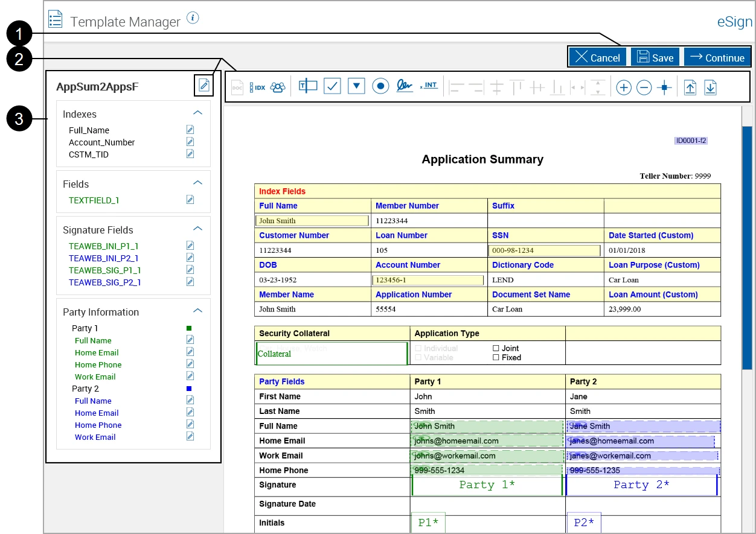Select the signature field tool
Image resolution: width=756 pixels, height=534 pixels.
(x=405, y=86)
